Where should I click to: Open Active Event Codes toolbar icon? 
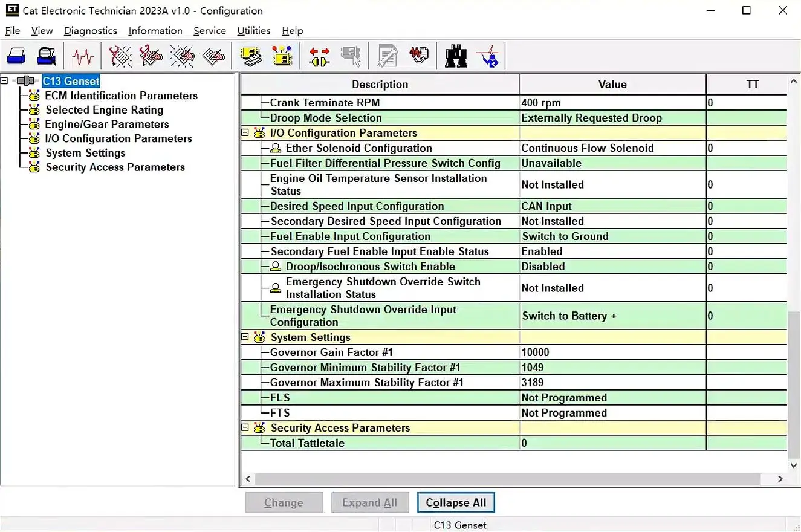(x=182, y=56)
